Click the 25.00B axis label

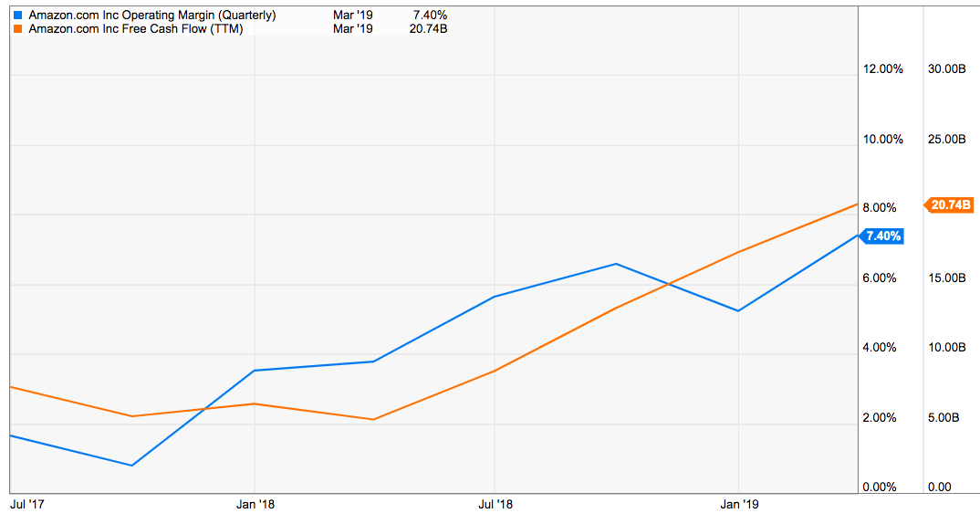click(946, 140)
